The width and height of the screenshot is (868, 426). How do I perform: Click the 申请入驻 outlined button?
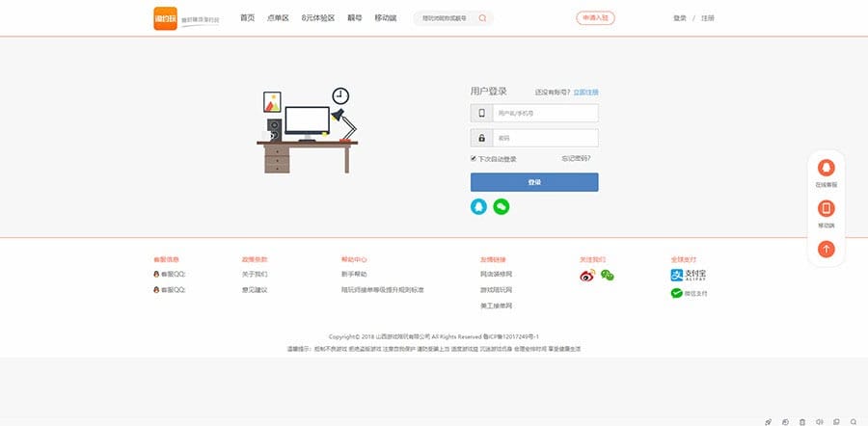point(596,18)
